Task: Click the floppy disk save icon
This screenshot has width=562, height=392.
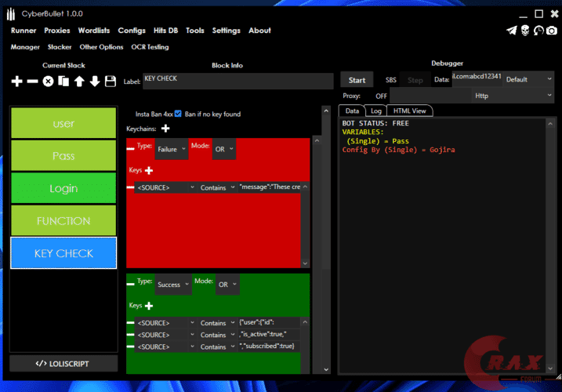Action: tap(111, 82)
